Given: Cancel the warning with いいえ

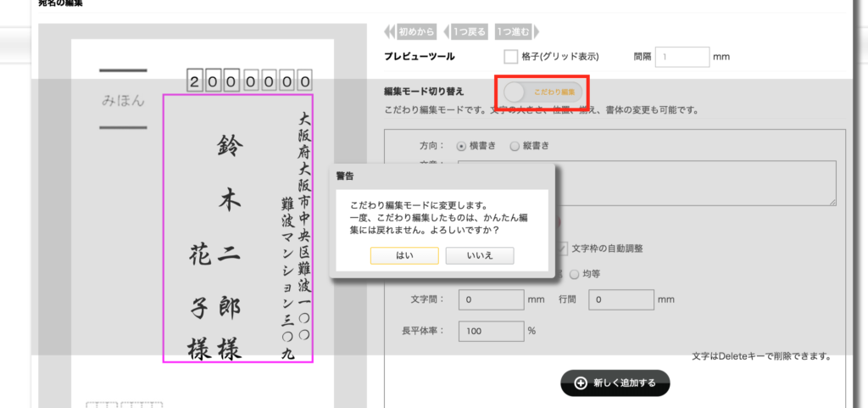Looking at the screenshot, I should (x=480, y=256).
